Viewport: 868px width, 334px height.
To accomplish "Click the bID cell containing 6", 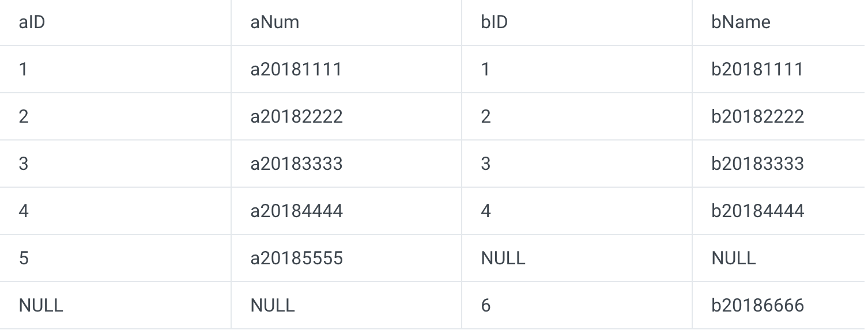I will tap(486, 306).
